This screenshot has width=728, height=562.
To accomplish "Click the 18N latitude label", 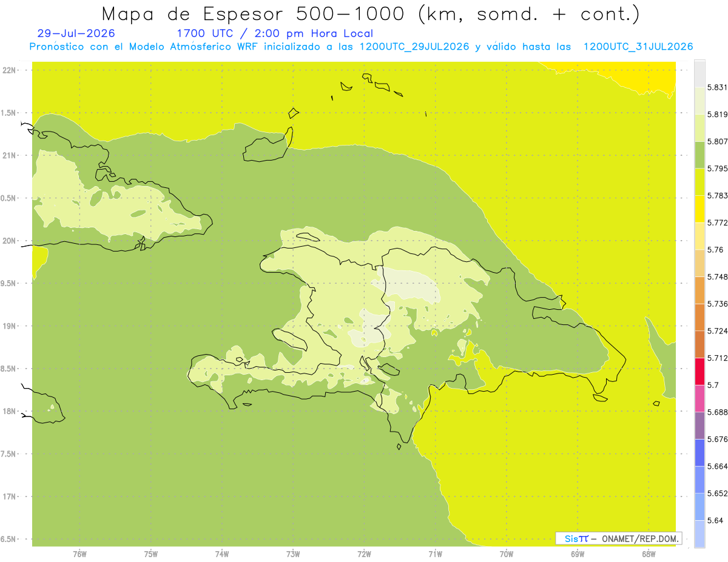I will point(10,412).
